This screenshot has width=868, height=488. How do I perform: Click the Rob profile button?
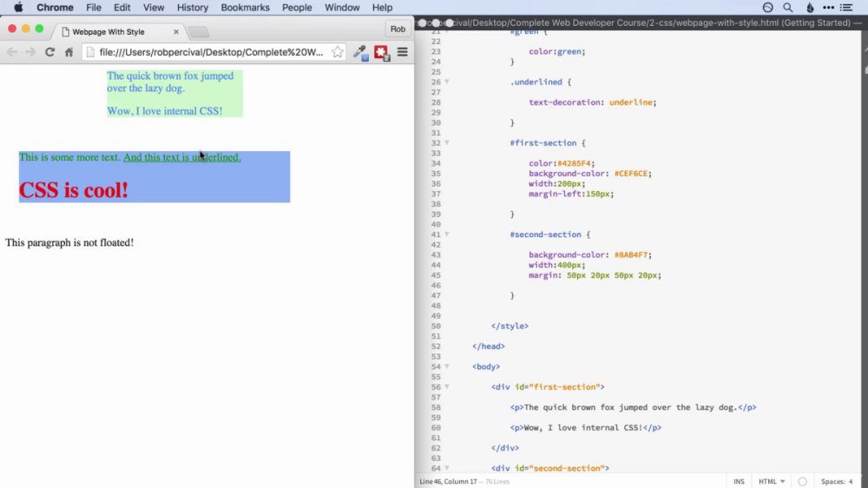[x=398, y=29]
